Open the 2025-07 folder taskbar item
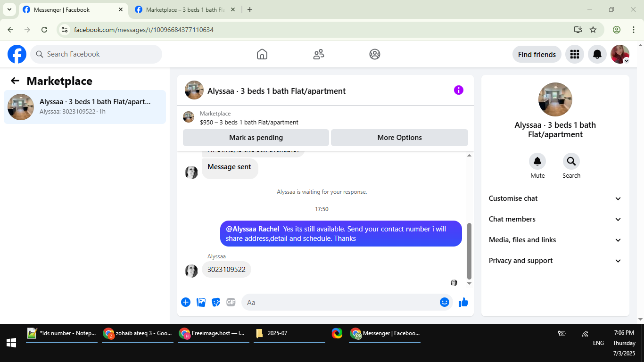The width and height of the screenshot is (644, 362). coord(289,333)
